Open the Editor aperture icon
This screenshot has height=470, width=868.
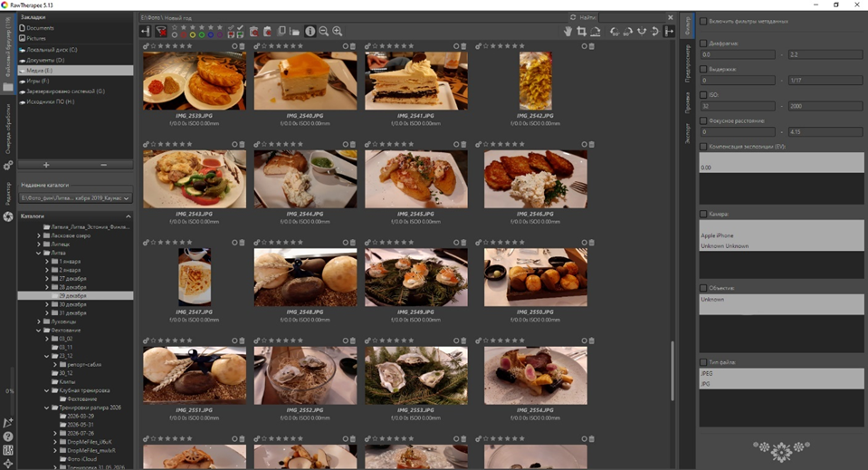[x=8, y=216]
